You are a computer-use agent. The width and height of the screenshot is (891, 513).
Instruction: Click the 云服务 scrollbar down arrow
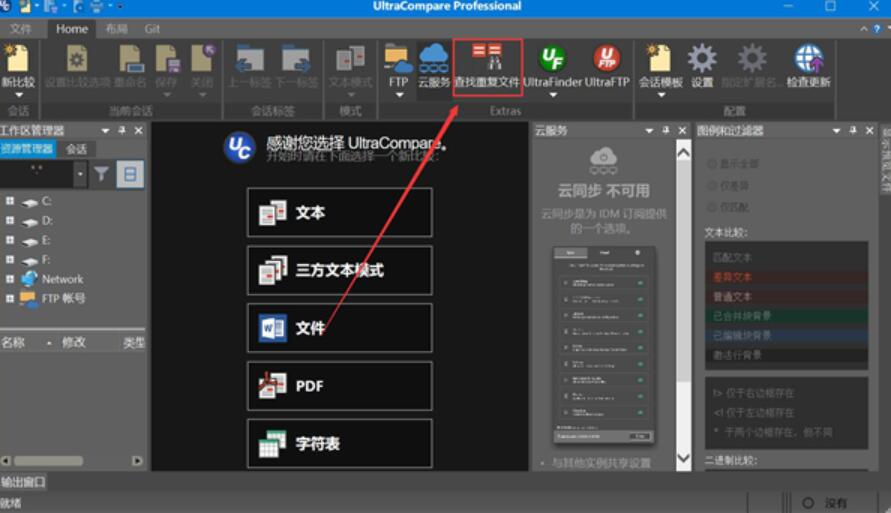tap(684, 458)
